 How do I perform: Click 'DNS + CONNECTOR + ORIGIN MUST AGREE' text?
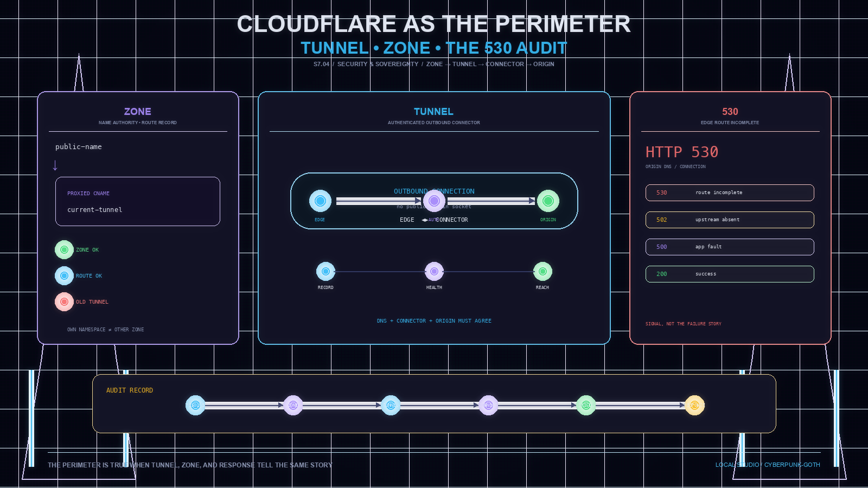(434, 321)
